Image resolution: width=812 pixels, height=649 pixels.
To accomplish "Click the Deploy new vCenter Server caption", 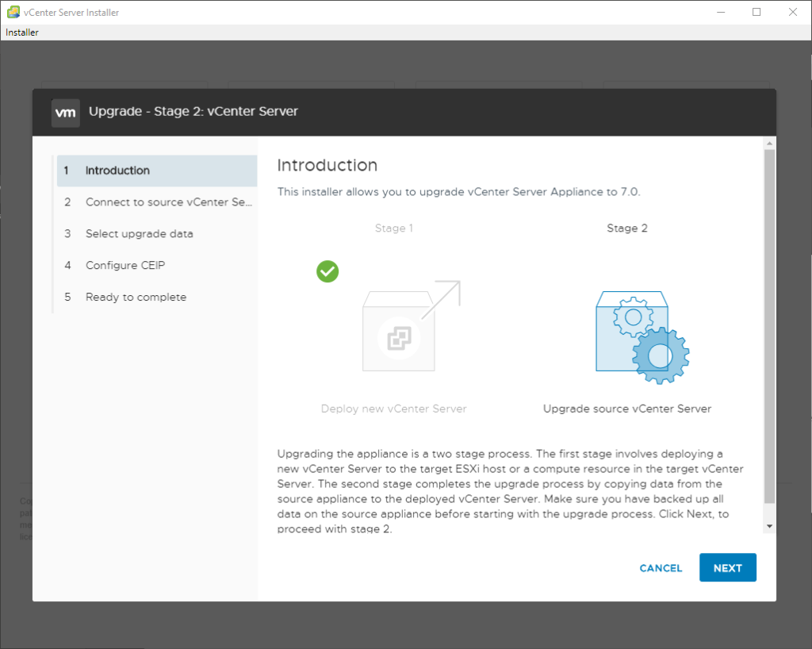I will coord(393,409).
